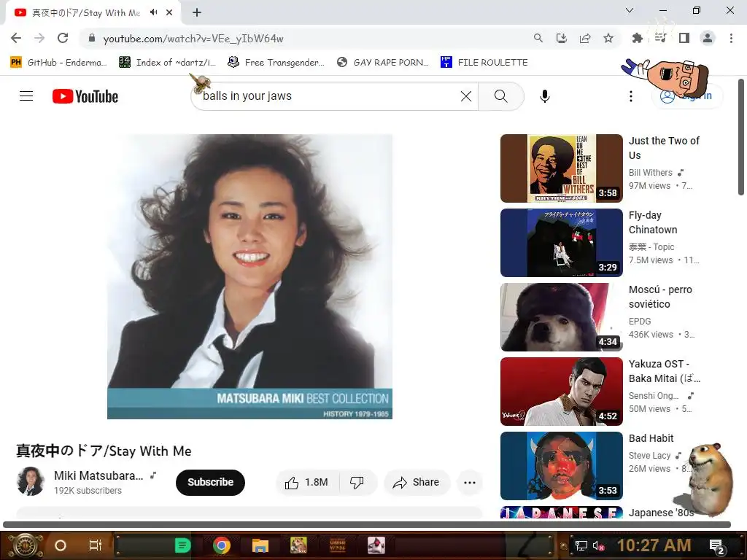
Task: Click the EPDG channel name
Action: click(x=639, y=321)
